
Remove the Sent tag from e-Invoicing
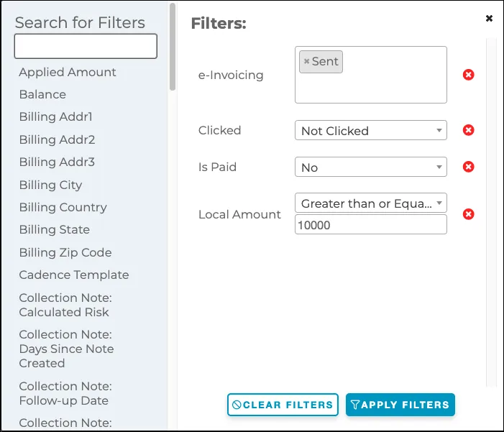[x=307, y=62]
